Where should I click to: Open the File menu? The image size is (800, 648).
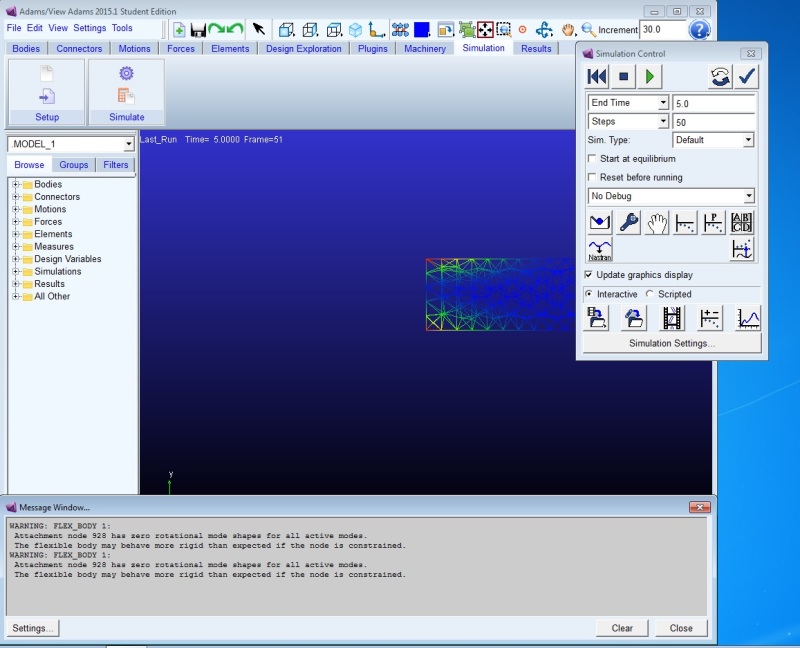tap(14, 28)
